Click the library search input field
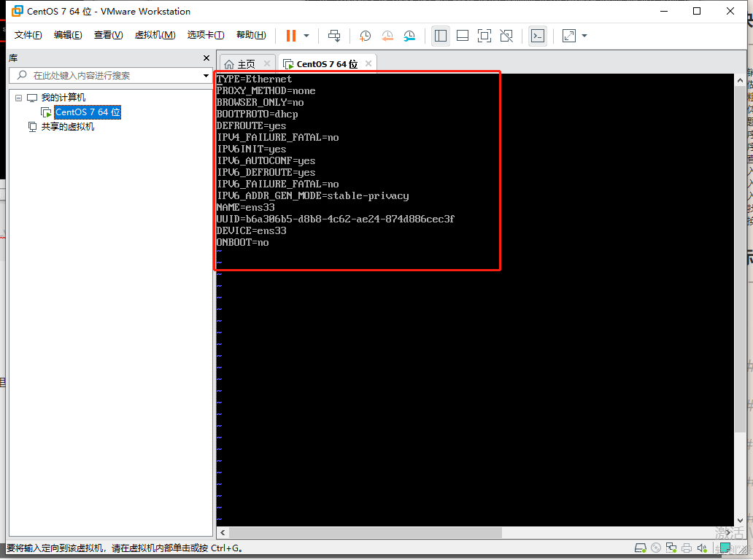753x560 pixels. (110, 75)
